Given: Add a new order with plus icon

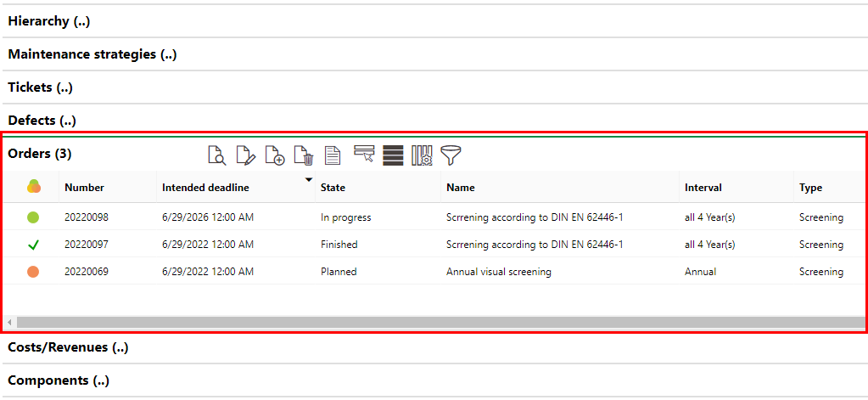Looking at the screenshot, I should [x=274, y=155].
